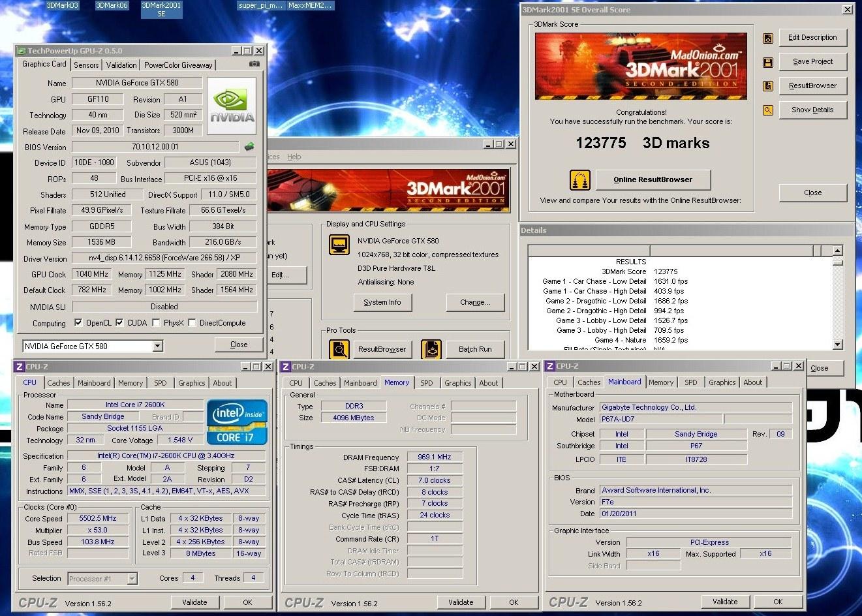Click the GPU-Z screenshot camera icon
Viewport: 862px width, 616px height.
[x=254, y=64]
